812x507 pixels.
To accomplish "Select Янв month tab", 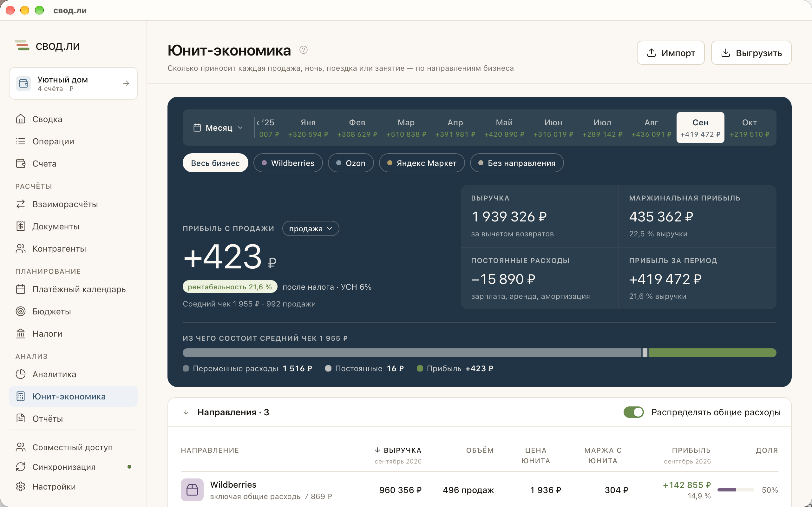I will [x=308, y=128].
